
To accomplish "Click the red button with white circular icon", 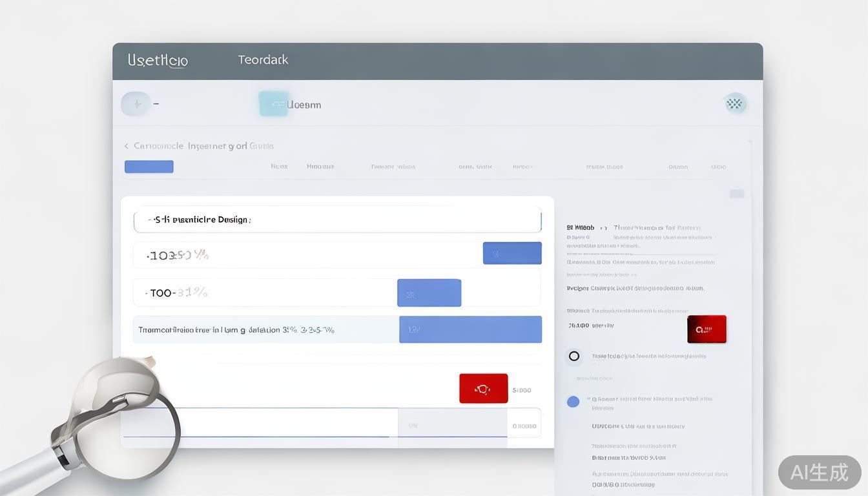I will click(x=483, y=389).
